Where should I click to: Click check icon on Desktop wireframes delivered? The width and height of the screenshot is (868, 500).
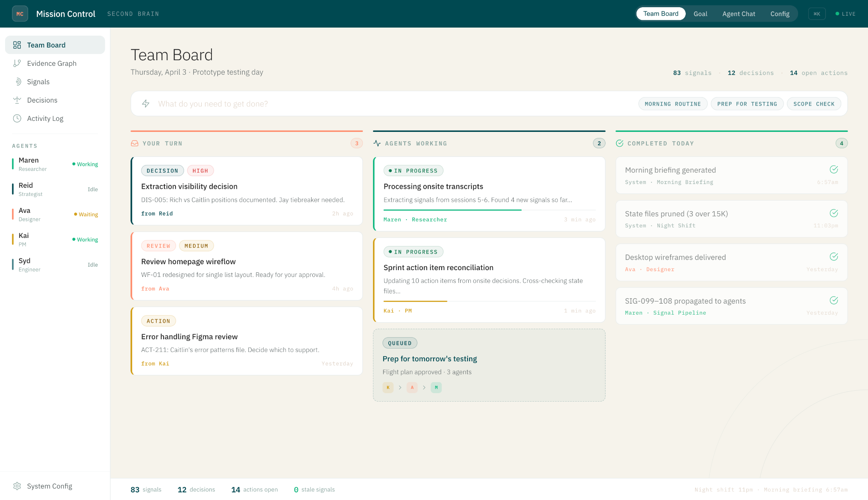834,257
